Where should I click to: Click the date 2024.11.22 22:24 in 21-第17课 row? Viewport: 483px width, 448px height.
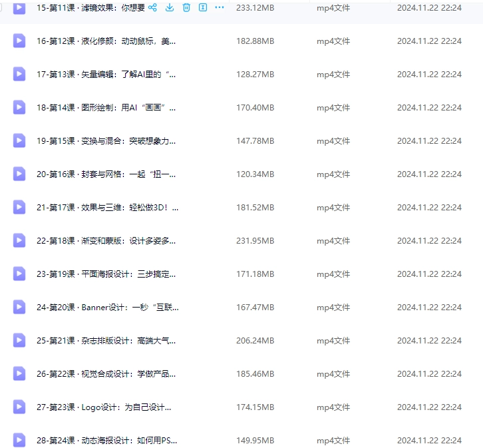(x=429, y=208)
